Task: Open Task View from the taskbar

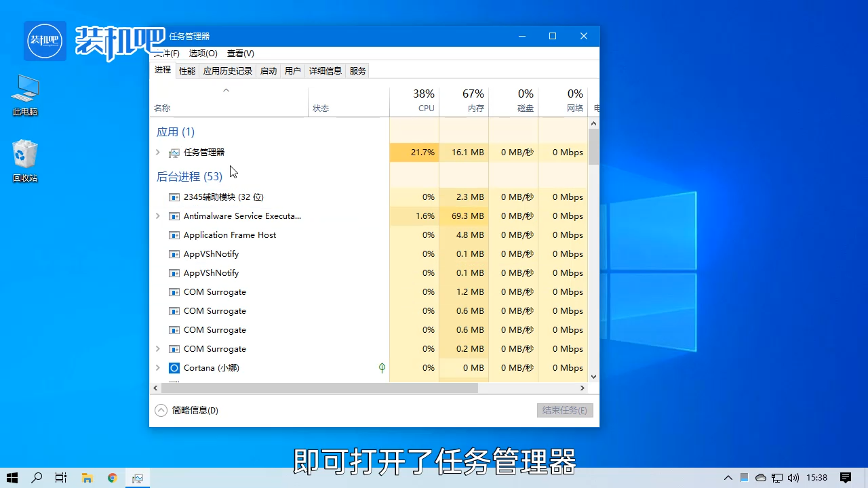Action: point(60,478)
